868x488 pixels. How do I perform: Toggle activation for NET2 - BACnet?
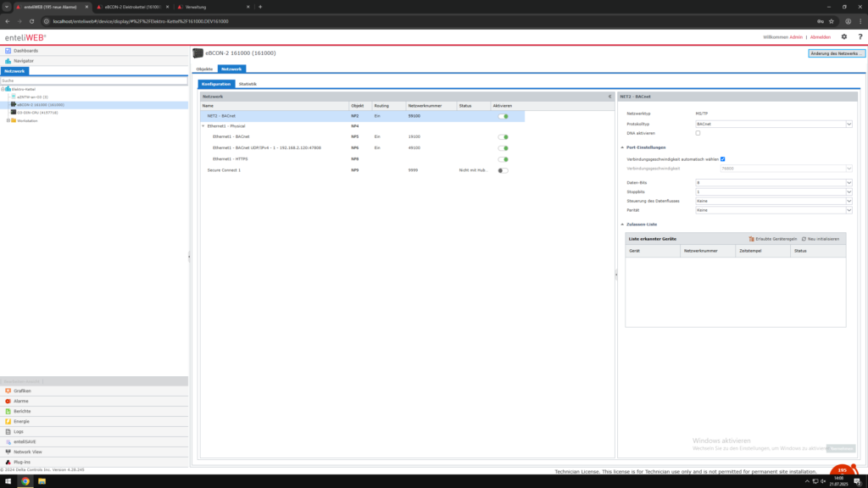point(503,116)
